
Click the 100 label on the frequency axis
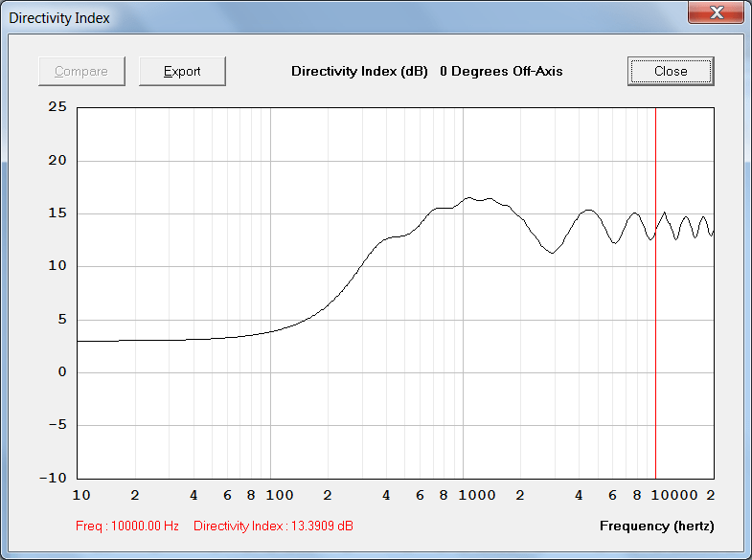280,495
